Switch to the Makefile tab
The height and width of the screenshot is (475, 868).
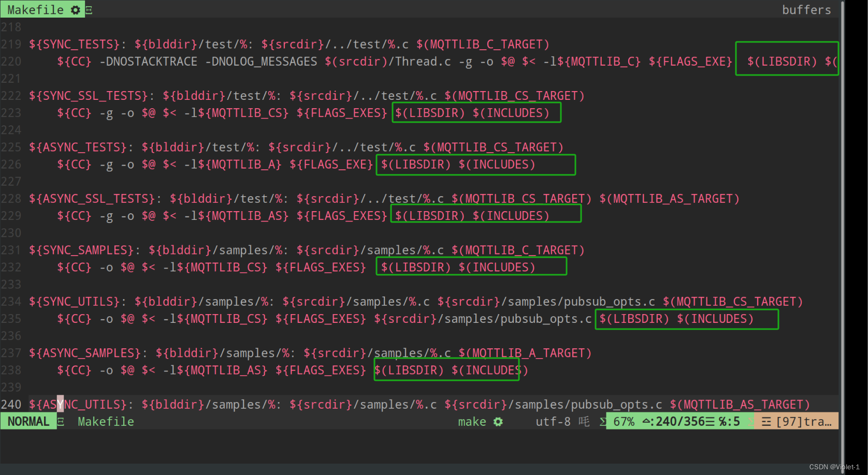[36, 9]
